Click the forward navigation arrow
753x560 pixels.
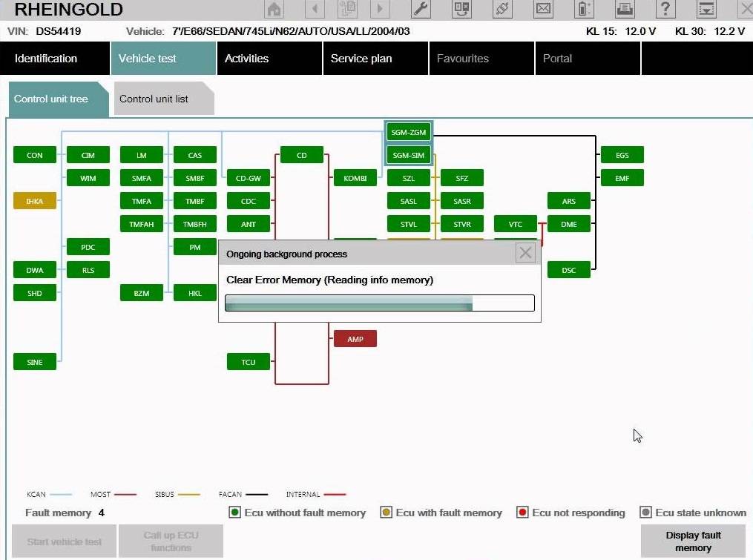click(380, 9)
